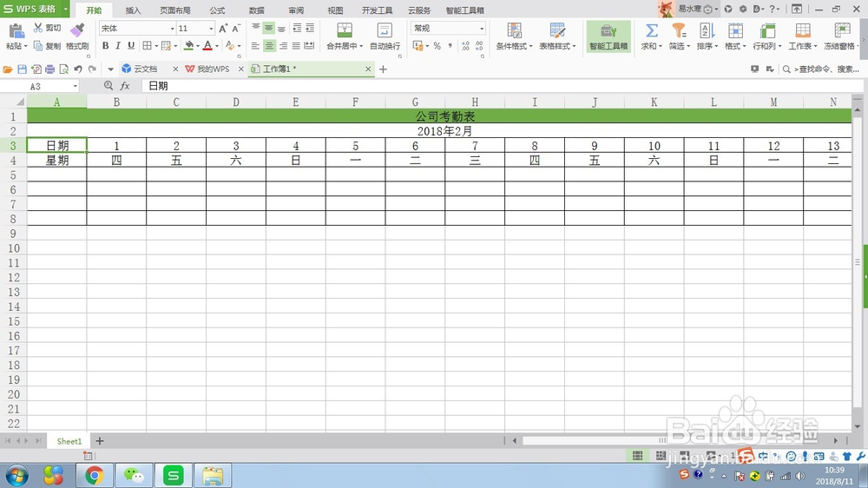Click the Merge and Center (合并居中) icon
This screenshot has width=868, height=488.
[345, 30]
